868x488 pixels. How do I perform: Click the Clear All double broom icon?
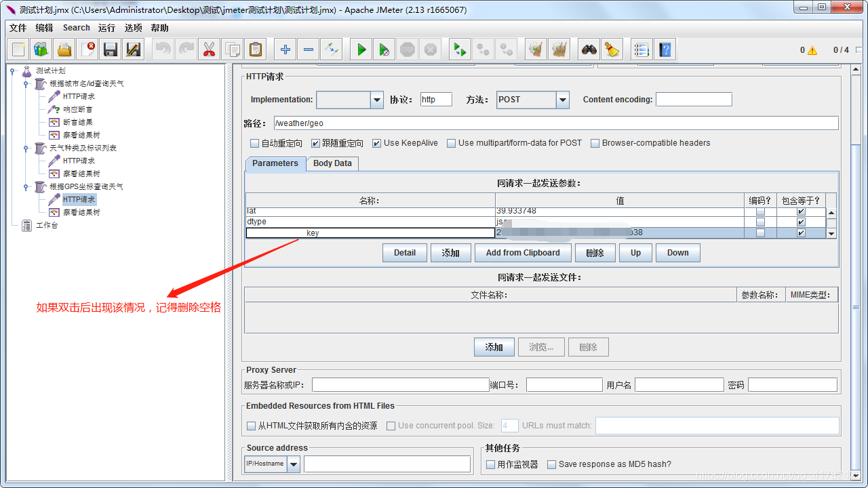[x=559, y=49]
